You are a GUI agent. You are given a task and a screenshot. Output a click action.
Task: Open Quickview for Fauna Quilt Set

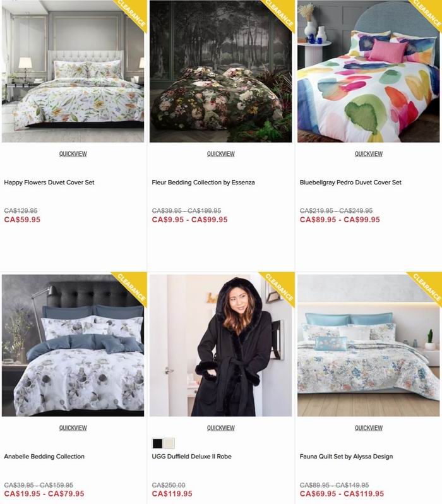pos(369,428)
